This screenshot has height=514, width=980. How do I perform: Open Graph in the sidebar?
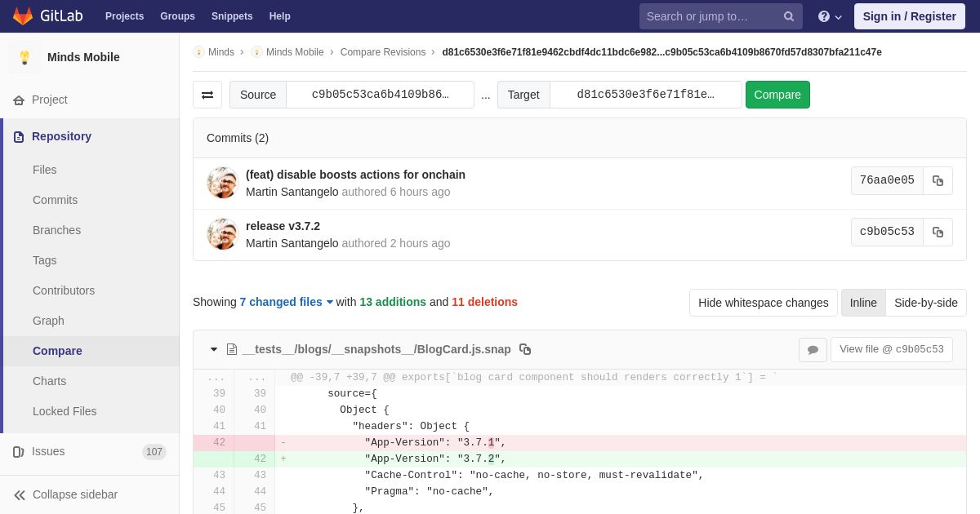click(x=48, y=321)
